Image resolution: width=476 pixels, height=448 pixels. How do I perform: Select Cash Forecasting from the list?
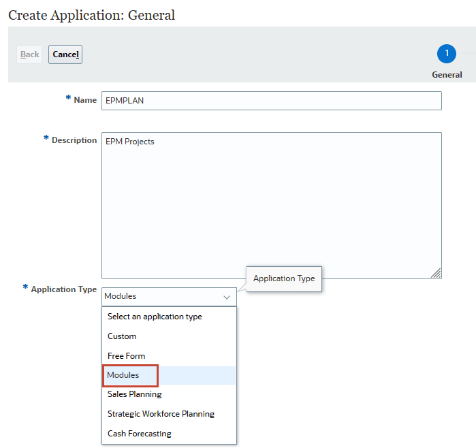169,434
